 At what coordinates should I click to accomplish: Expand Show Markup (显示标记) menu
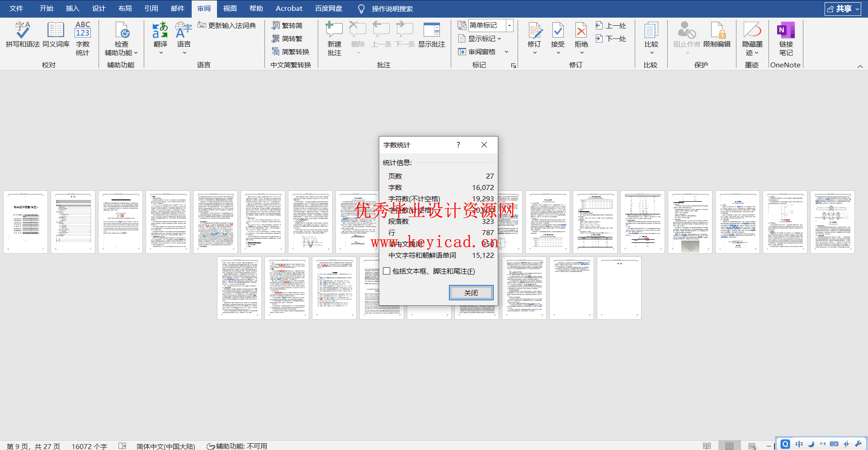coord(480,38)
